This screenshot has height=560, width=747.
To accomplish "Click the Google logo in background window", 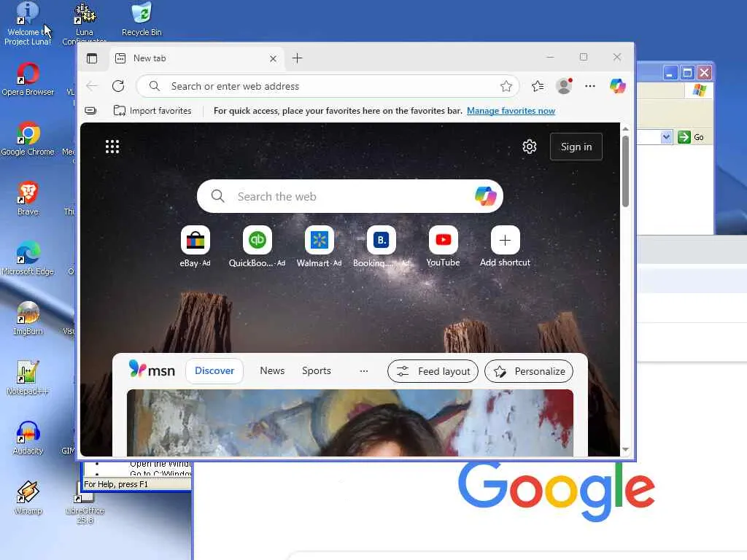I will 557,491.
